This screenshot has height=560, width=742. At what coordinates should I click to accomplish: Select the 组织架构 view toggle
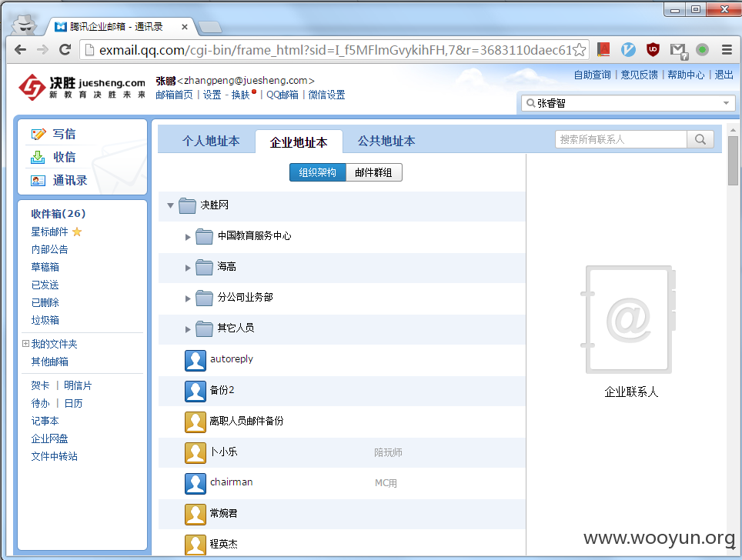click(318, 172)
